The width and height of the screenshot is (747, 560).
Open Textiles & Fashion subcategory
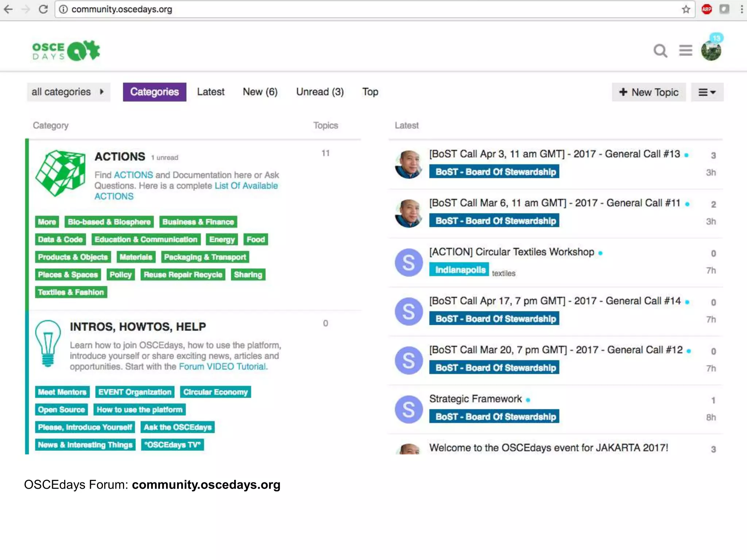71,292
